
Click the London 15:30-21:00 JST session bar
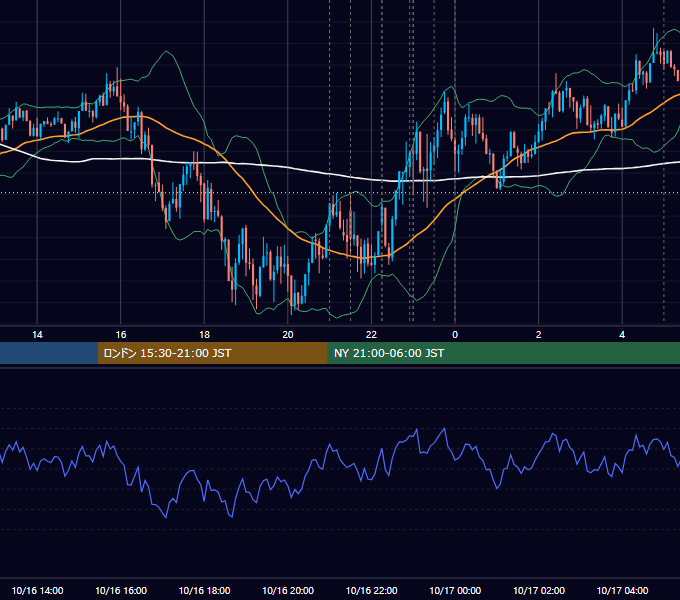pos(212,353)
